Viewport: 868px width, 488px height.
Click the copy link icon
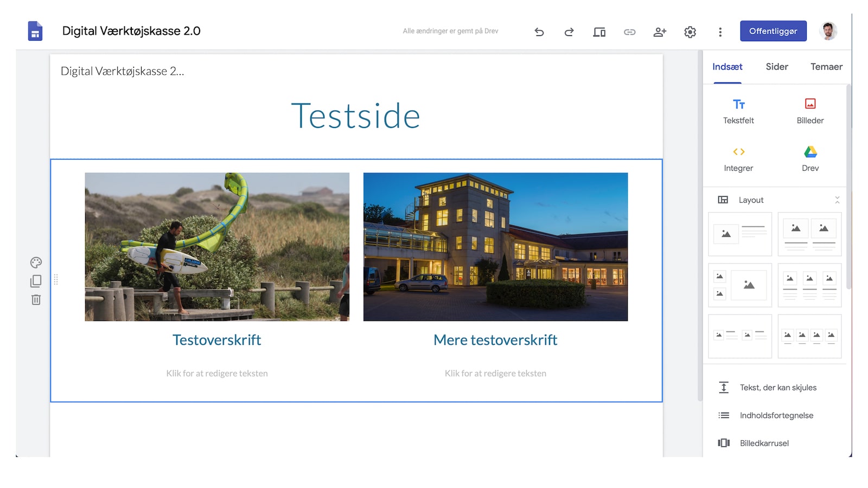pyautogui.click(x=629, y=31)
